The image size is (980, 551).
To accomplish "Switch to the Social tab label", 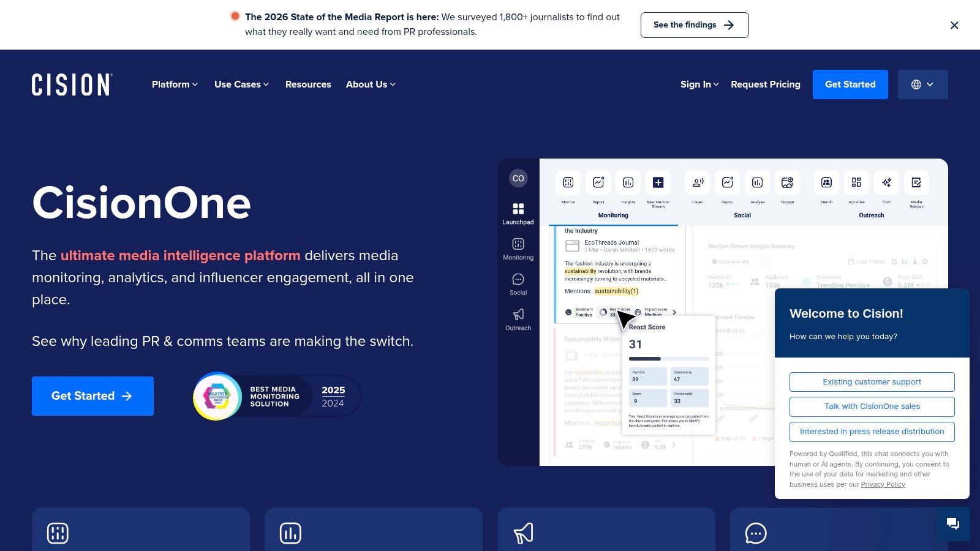I will click(x=742, y=216).
